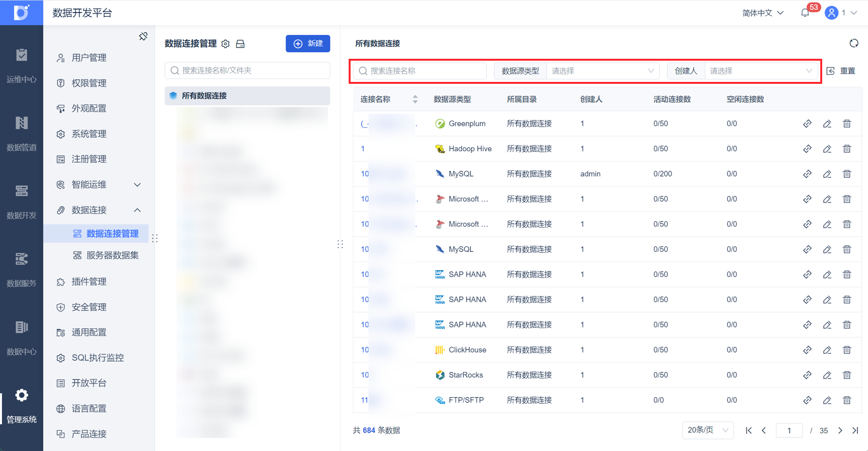
Task: Sort the table by 连接名称
Action: click(x=415, y=99)
